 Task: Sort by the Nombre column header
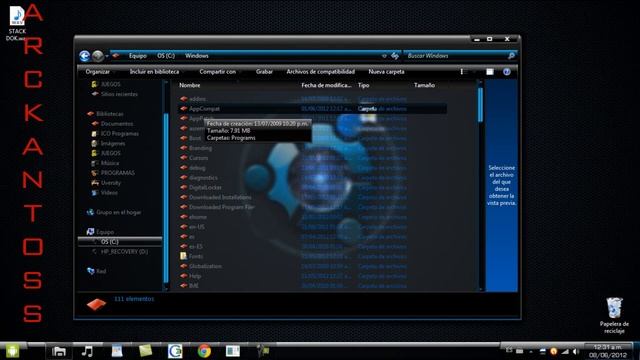click(x=190, y=85)
